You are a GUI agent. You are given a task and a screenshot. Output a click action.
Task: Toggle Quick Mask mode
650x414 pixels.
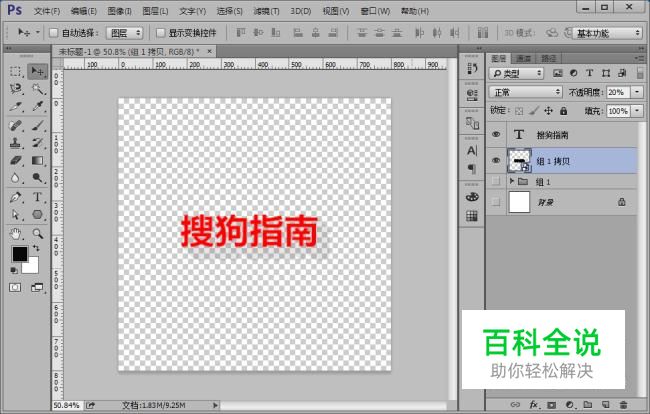pyautogui.click(x=15, y=287)
